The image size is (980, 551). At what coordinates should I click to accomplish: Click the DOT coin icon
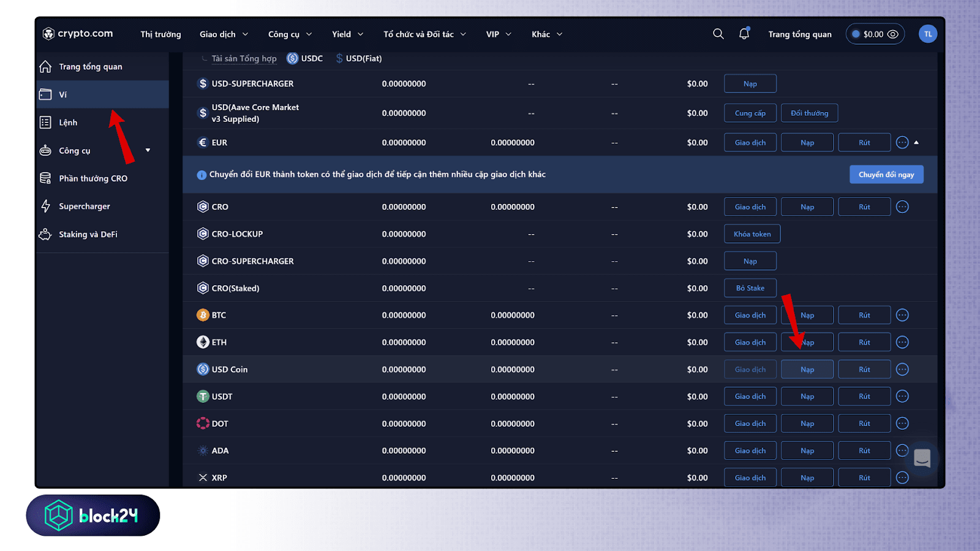(x=203, y=423)
